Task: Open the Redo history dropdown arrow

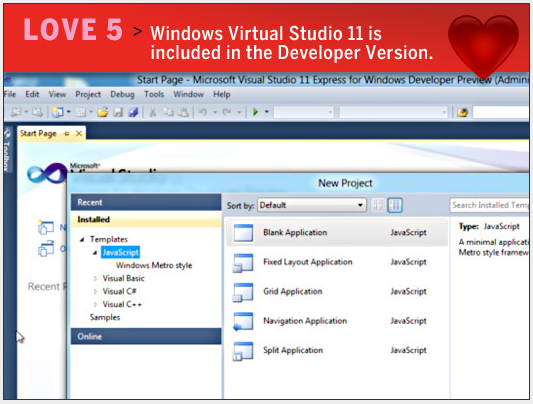Action: pyautogui.click(x=239, y=112)
